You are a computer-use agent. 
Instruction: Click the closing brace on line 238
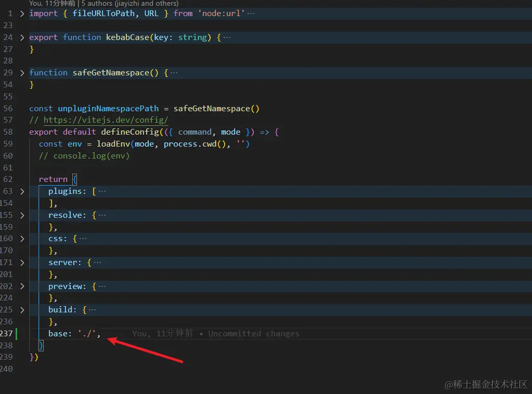tap(41, 346)
